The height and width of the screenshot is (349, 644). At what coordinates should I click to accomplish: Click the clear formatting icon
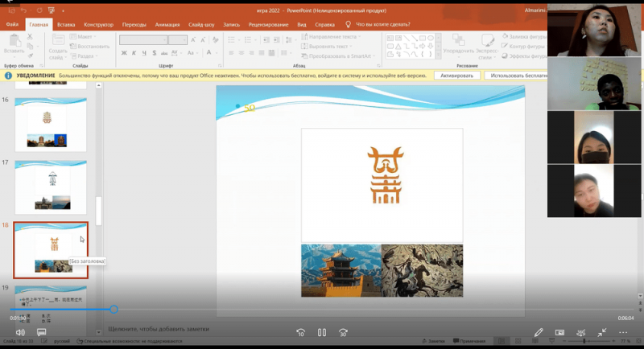(216, 39)
